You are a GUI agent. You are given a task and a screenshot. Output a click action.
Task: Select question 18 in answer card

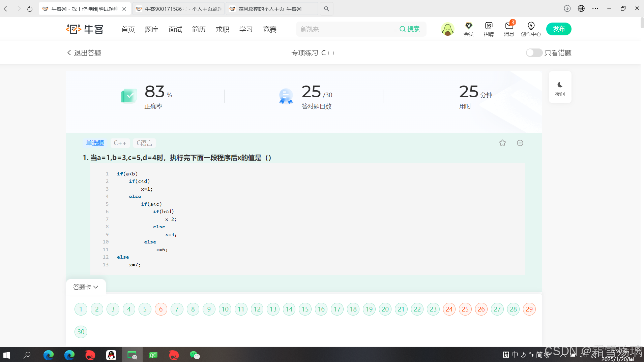[353, 309]
